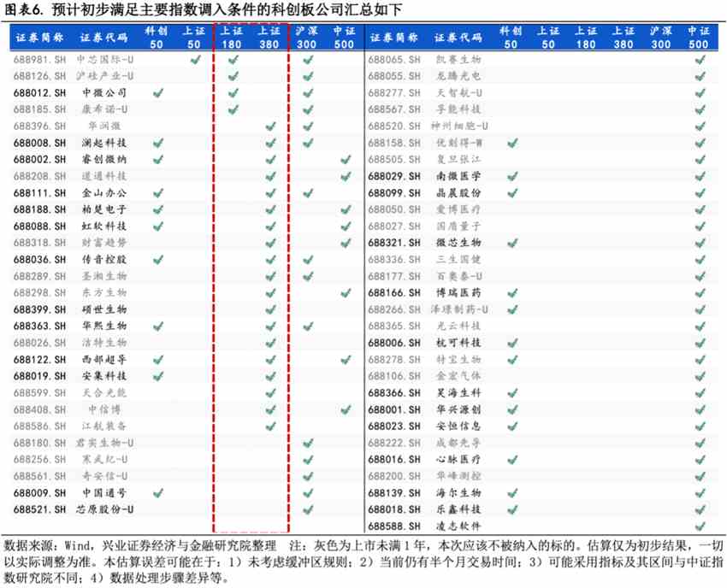The image size is (727, 588).
Task: Click the gray code cell 688981.SH
Action: 40,59
